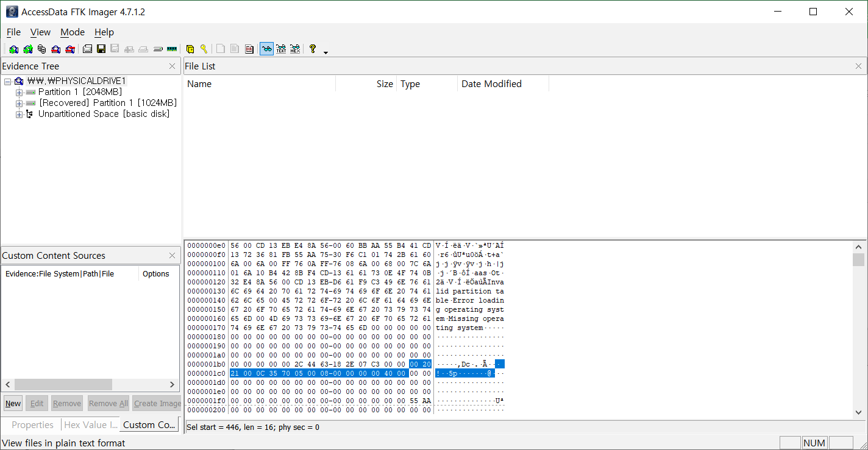
Task: Close the Custom Content Sources panel
Action: pos(172,256)
